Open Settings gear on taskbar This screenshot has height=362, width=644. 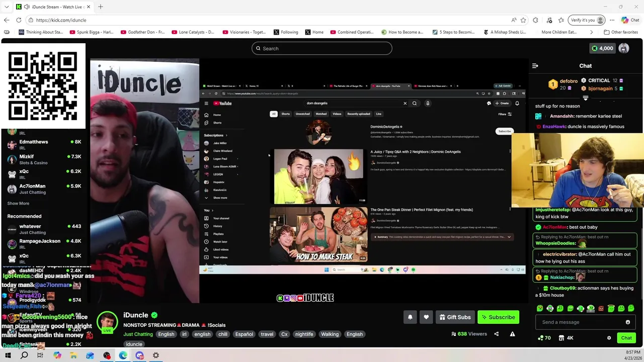coord(156,355)
